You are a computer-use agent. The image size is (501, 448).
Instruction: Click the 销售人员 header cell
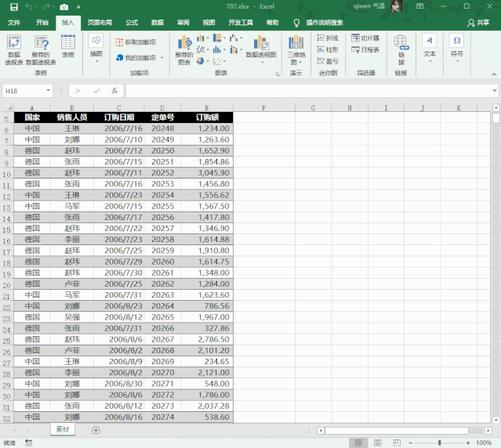point(72,117)
